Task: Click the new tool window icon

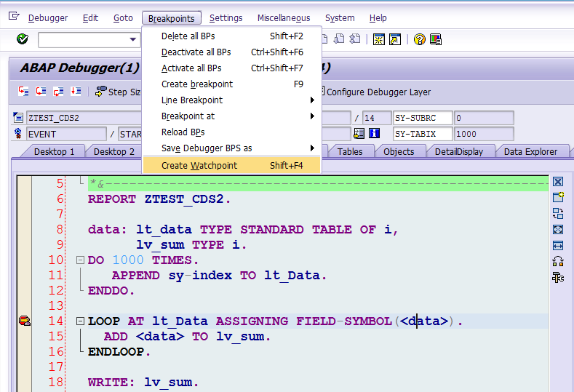Action: click(558, 197)
